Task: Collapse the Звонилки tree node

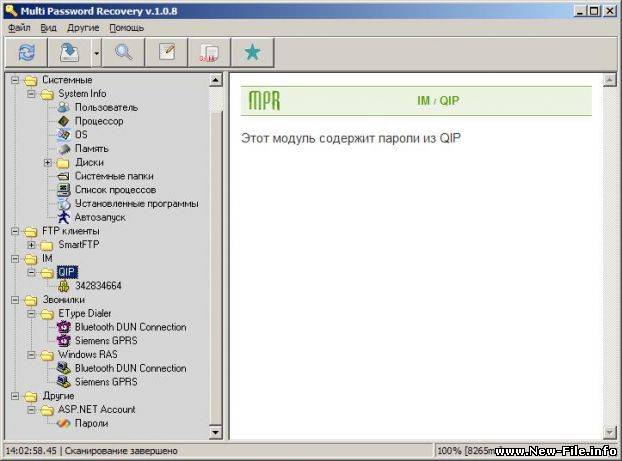Action: [x=15, y=300]
